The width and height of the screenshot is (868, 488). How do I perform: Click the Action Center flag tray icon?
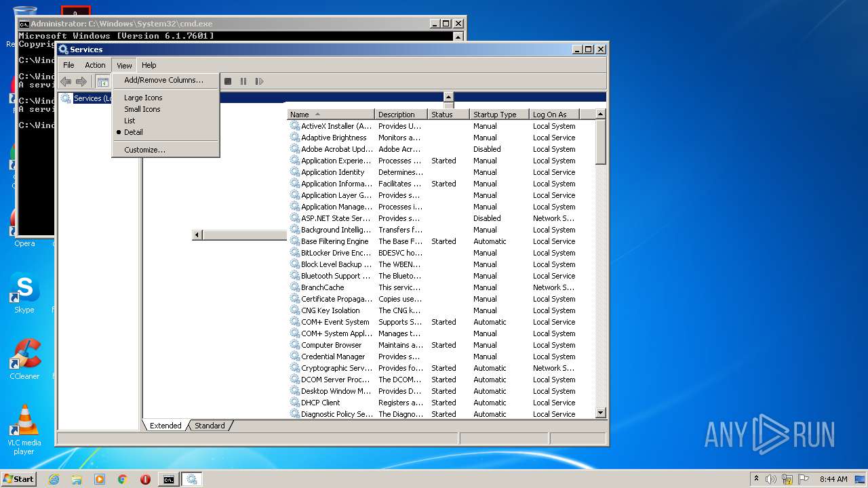click(804, 479)
